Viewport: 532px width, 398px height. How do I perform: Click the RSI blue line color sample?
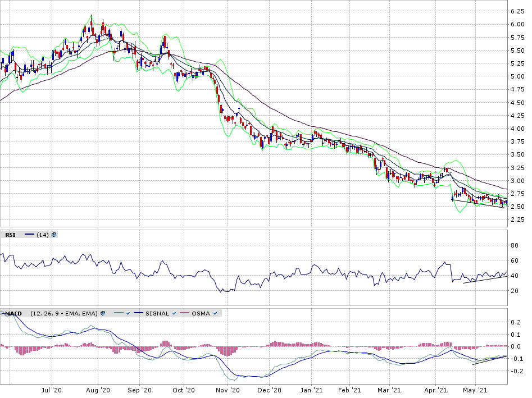point(29,235)
